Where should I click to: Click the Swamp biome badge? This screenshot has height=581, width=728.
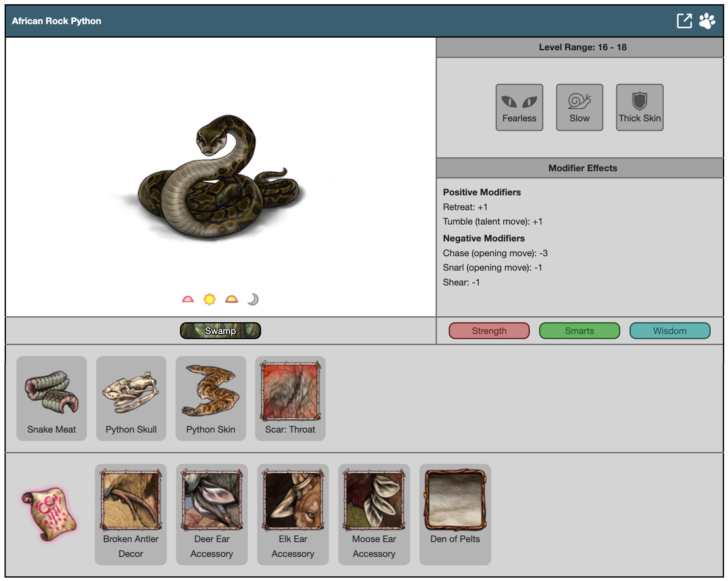[x=220, y=331]
